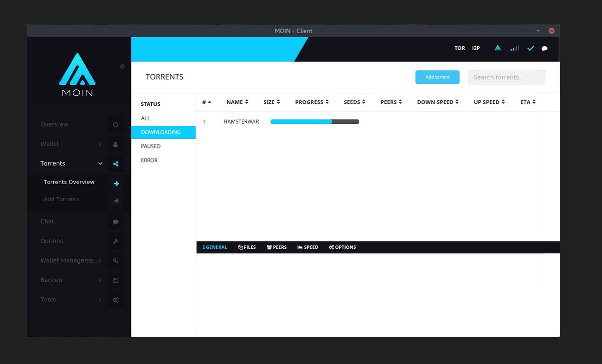Viewport: 602px width, 364px height.
Task: Click the blue checkmark sync icon
Action: [531, 48]
